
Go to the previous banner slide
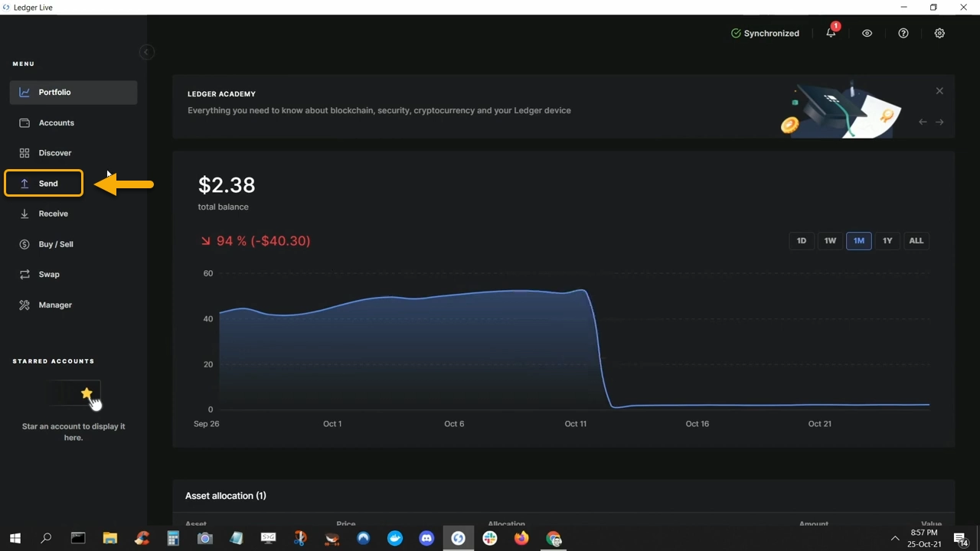(923, 122)
